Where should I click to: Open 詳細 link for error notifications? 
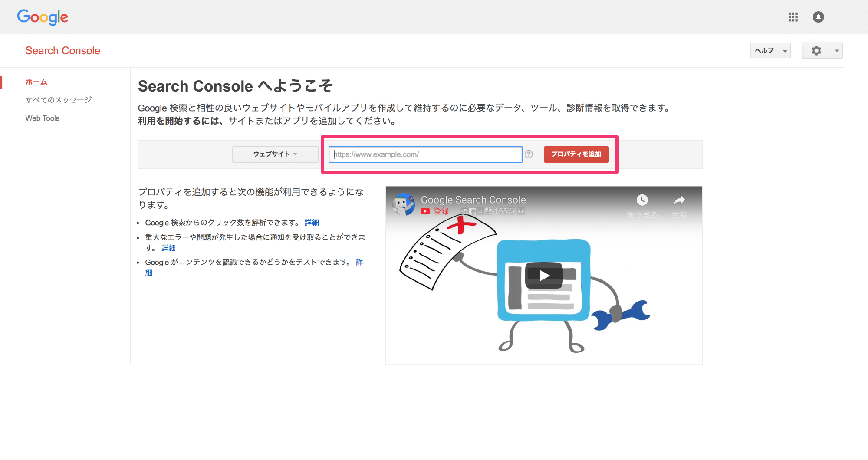(168, 248)
